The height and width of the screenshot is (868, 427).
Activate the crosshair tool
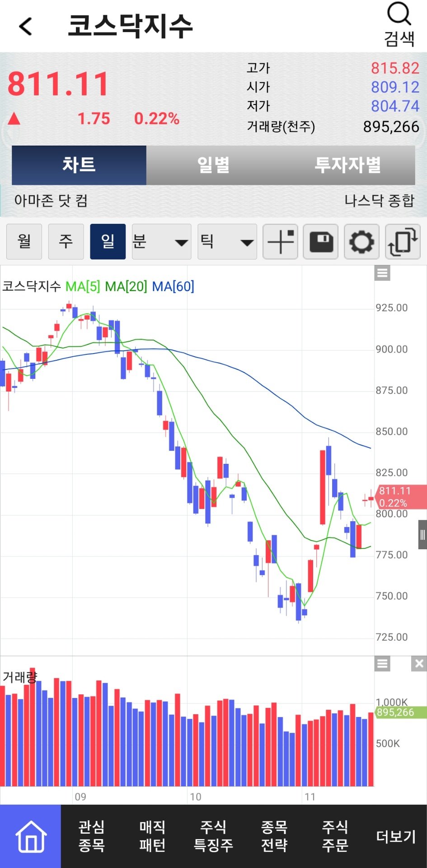pyautogui.click(x=280, y=241)
